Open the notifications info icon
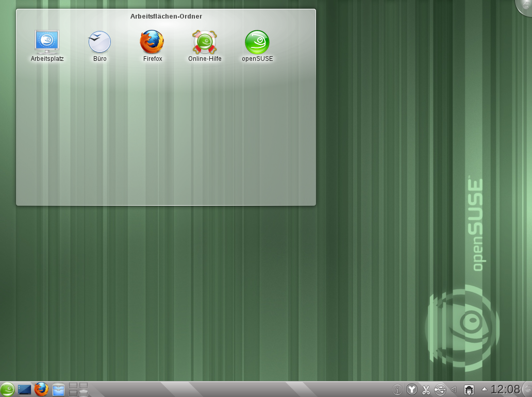Screen dimensions: 532x397 (x=397, y=389)
